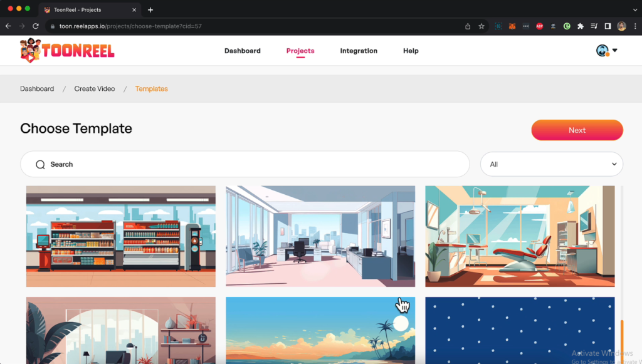Click the ToonReel logo
This screenshot has height=364, width=642.
coord(67,50)
